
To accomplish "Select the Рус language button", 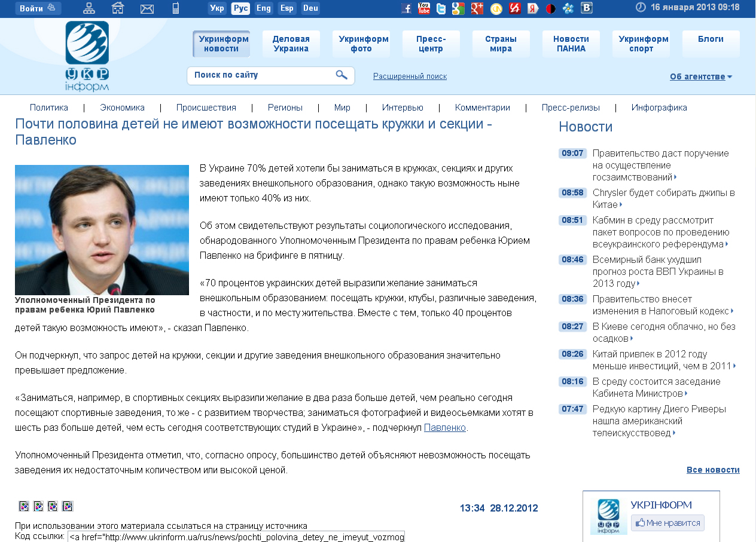I will pyautogui.click(x=240, y=8).
